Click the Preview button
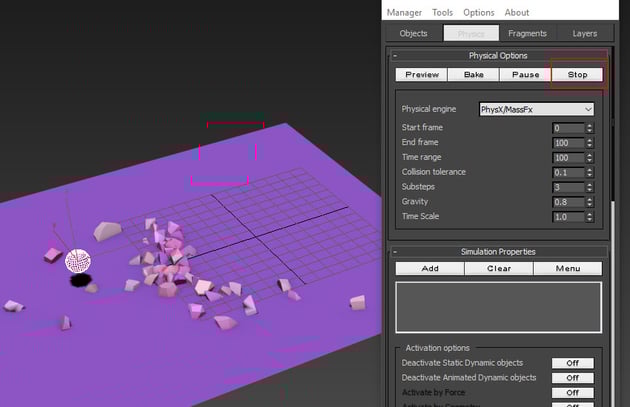This screenshot has width=630, height=407. tap(421, 74)
